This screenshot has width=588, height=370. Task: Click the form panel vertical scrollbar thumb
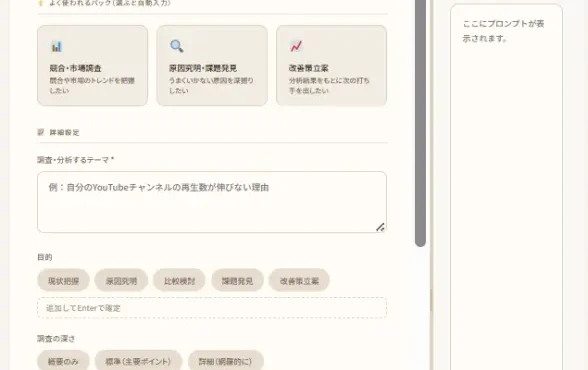click(420, 123)
